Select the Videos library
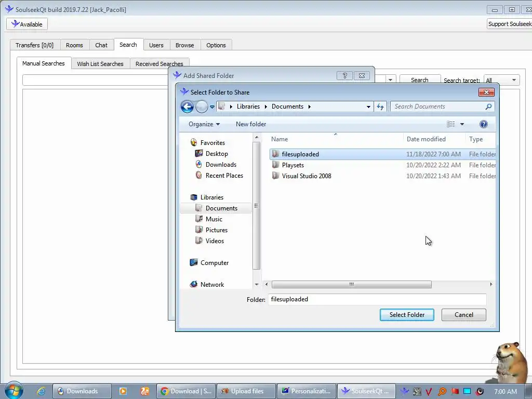This screenshot has height=399, width=532. click(x=215, y=241)
